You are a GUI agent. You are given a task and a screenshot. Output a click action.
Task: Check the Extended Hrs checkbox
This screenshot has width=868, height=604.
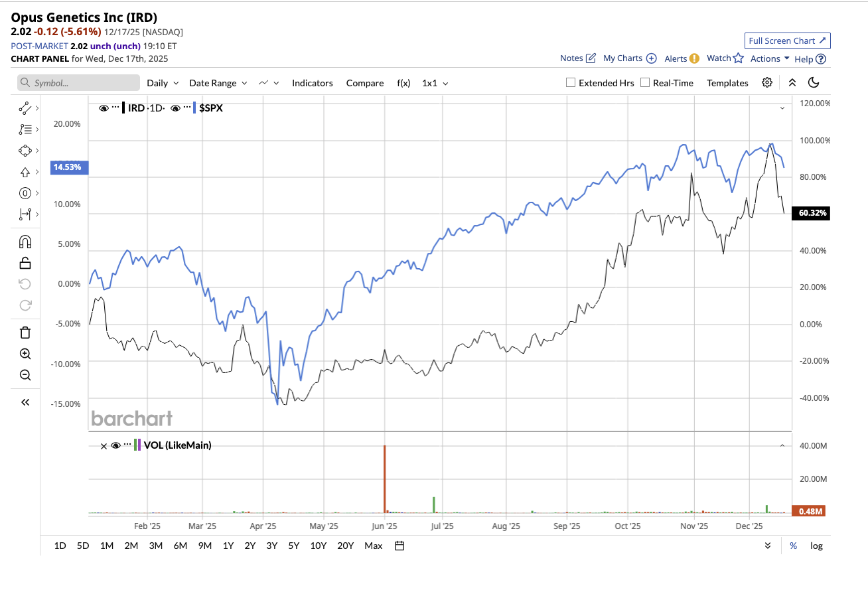[x=570, y=83]
